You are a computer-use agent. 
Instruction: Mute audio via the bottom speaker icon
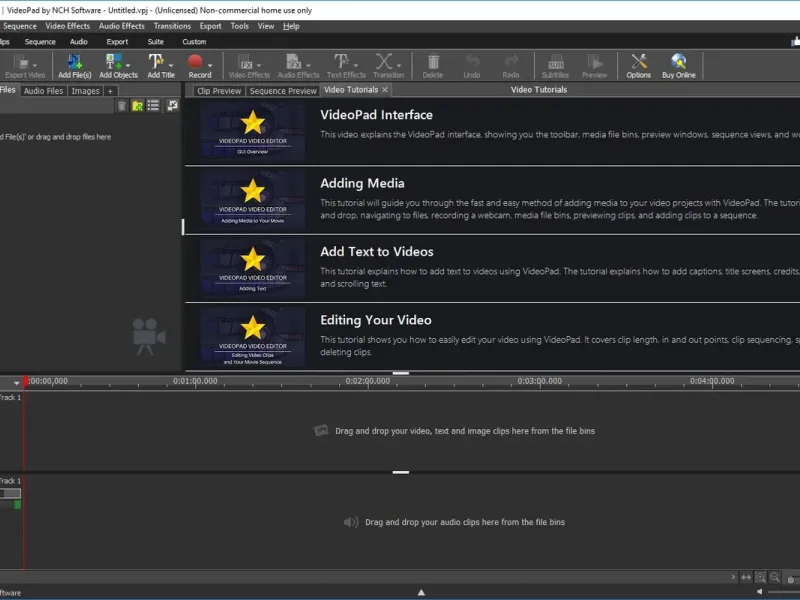pyautogui.click(x=759, y=591)
